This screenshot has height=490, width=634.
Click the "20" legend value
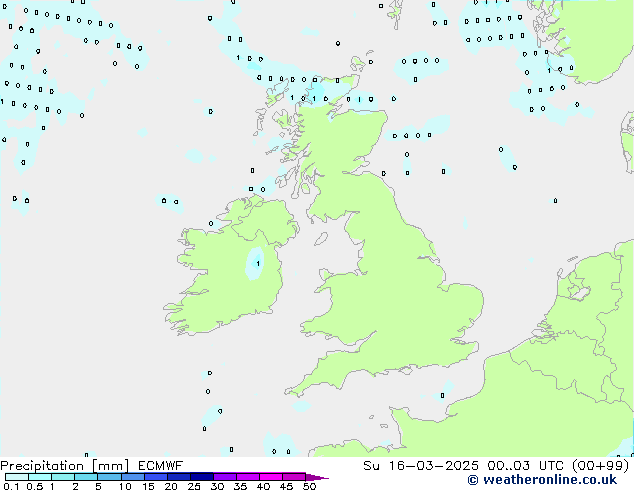point(171,486)
